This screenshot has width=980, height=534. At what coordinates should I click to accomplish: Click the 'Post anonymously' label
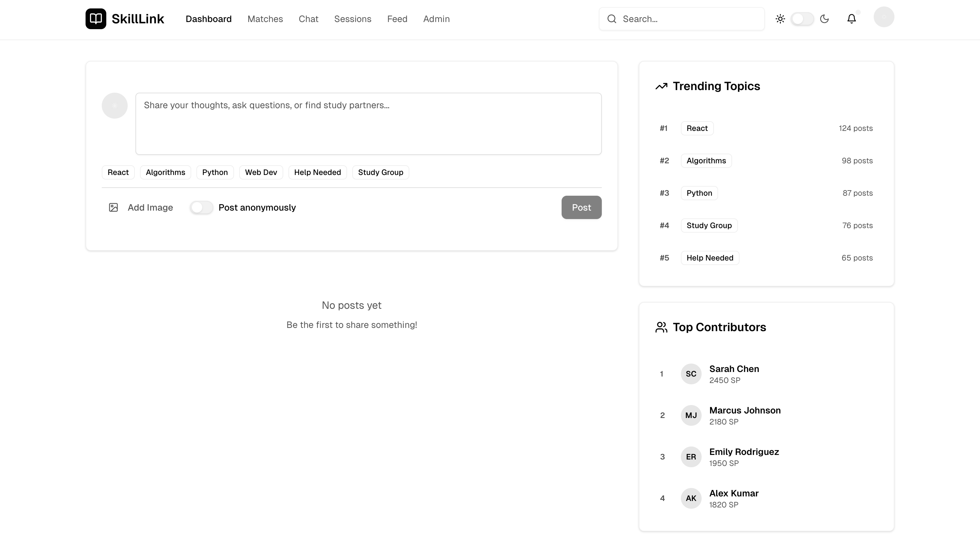(x=257, y=207)
